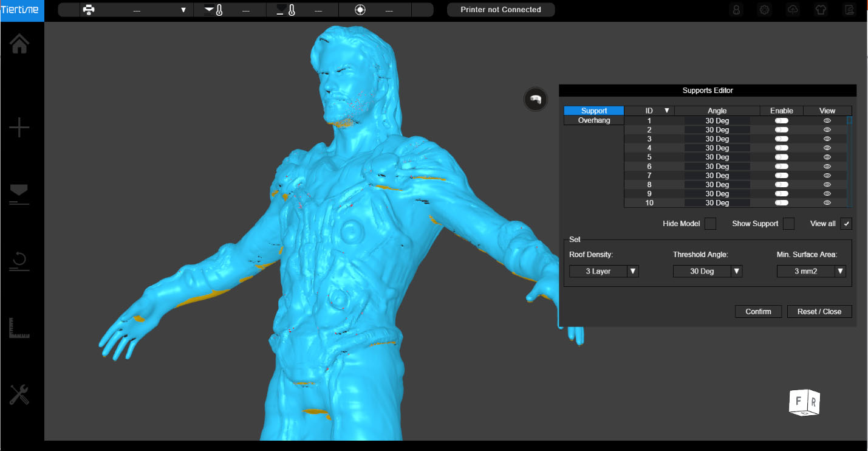The image size is (868, 451).
Task: Open the Print platform icon in sidebar
Action: 19,195
